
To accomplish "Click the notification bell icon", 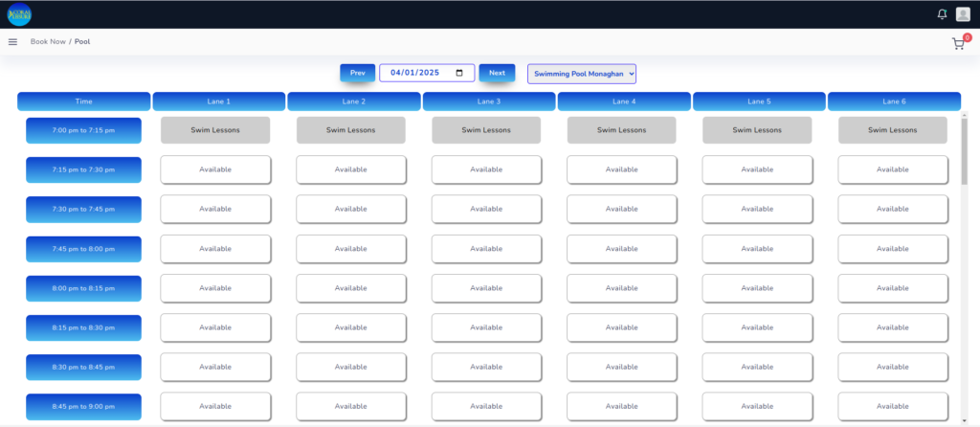I will pyautogui.click(x=942, y=13).
